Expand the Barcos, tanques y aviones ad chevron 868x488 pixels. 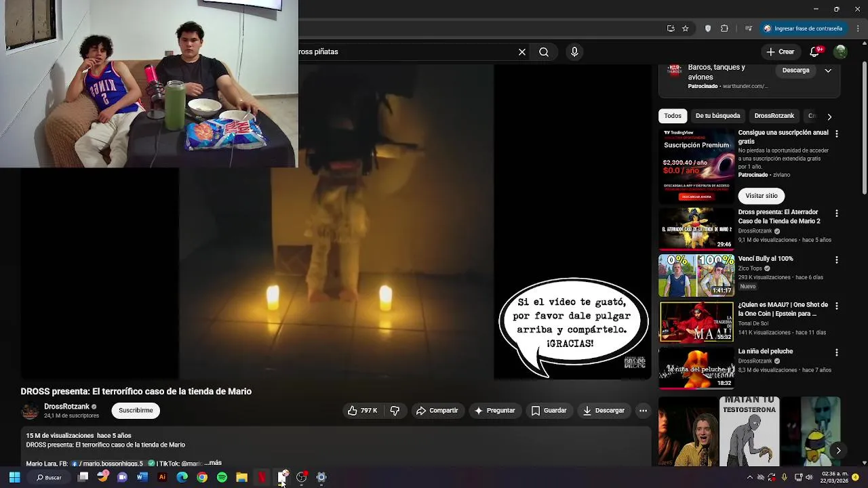pyautogui.click(x=828, y=70)
